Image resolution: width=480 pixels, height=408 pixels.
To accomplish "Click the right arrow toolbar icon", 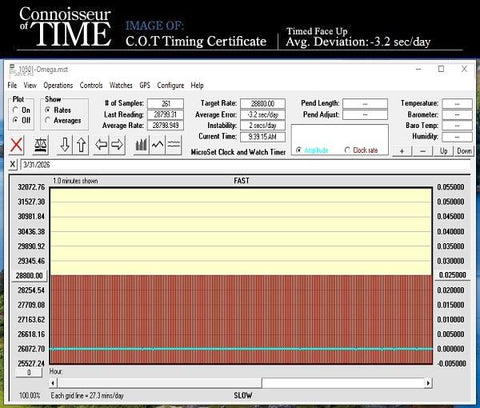I will pos(117,145).
